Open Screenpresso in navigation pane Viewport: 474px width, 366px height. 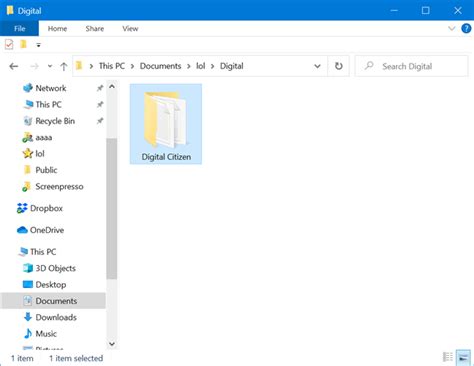coord(59,186)
